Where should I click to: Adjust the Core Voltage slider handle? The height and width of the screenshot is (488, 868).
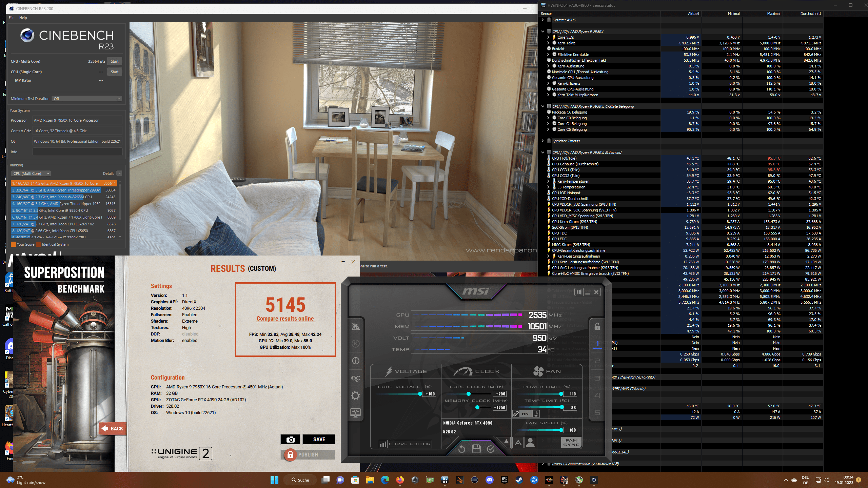pyautogui.click(x=420, y=394)
